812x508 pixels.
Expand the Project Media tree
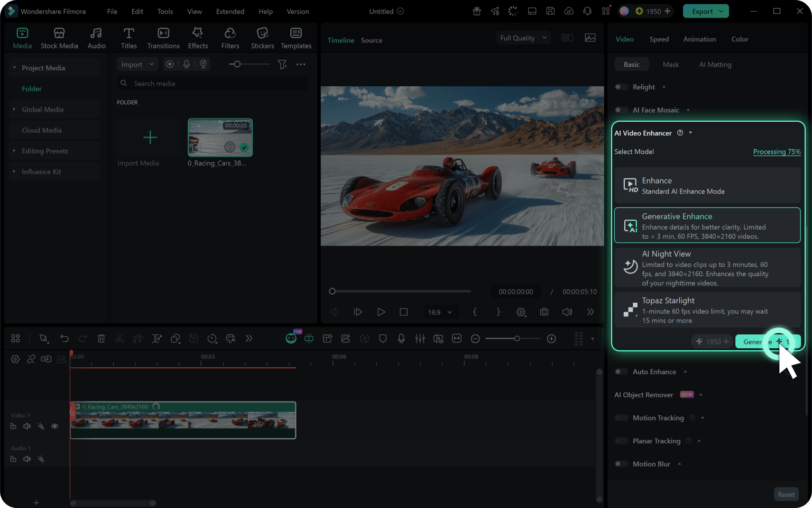(15, 68)
